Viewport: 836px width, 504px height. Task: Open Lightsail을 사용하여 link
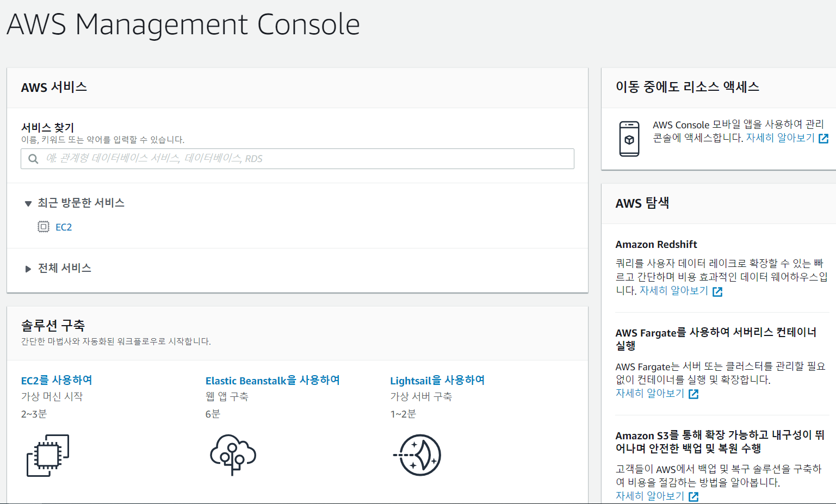pyautogui.click(x=437, y=380)
